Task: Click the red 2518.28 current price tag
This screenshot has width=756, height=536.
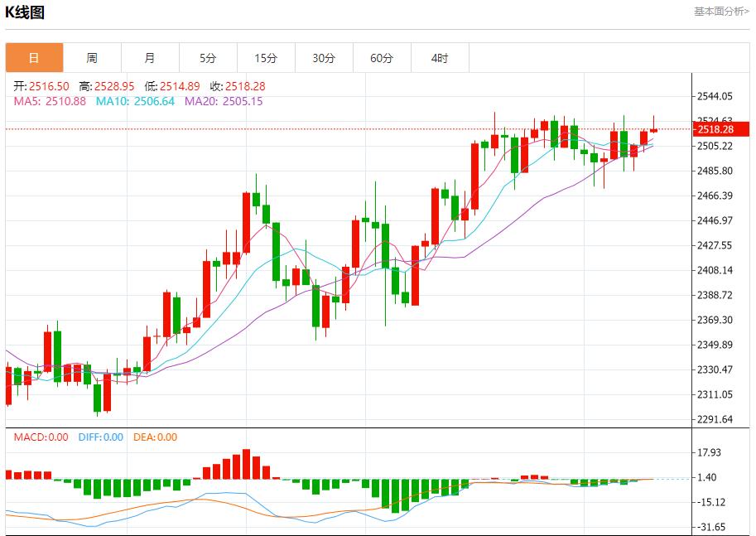Action: coord(719,129)
